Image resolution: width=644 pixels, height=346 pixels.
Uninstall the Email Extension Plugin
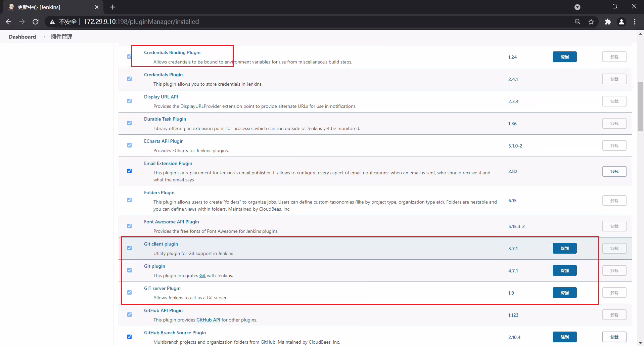click(x=614, y=171)
